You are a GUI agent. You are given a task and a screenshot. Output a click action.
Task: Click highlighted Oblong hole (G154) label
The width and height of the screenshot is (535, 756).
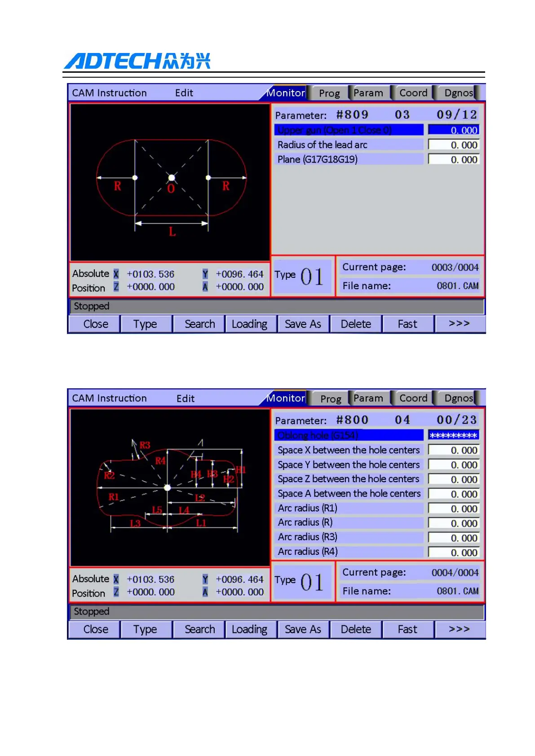point(349,435)
